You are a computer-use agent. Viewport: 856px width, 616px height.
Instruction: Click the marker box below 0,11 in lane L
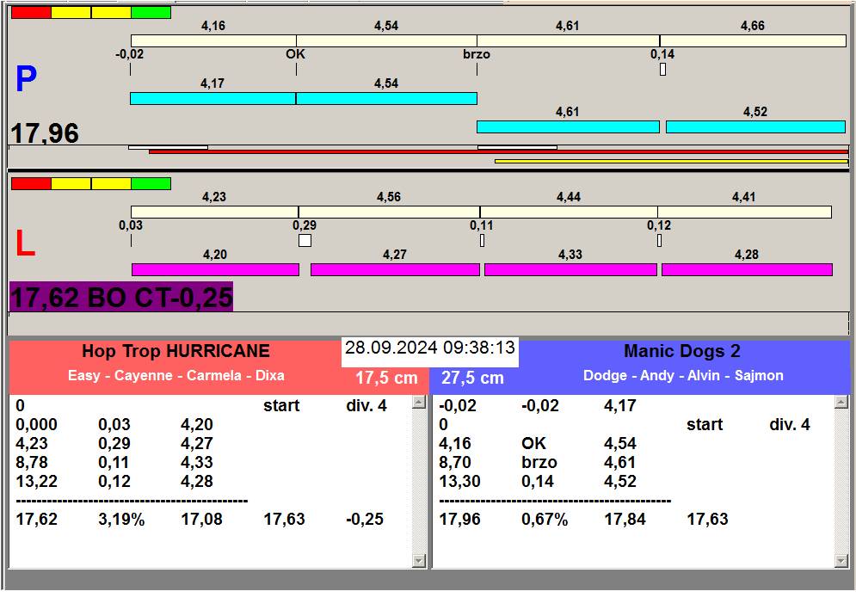pos(482,241)
